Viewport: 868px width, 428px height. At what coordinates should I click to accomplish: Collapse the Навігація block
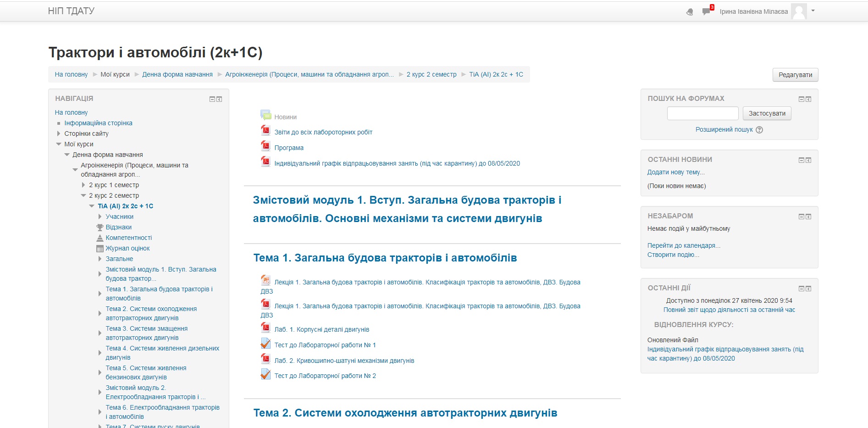tap(212, 99)
